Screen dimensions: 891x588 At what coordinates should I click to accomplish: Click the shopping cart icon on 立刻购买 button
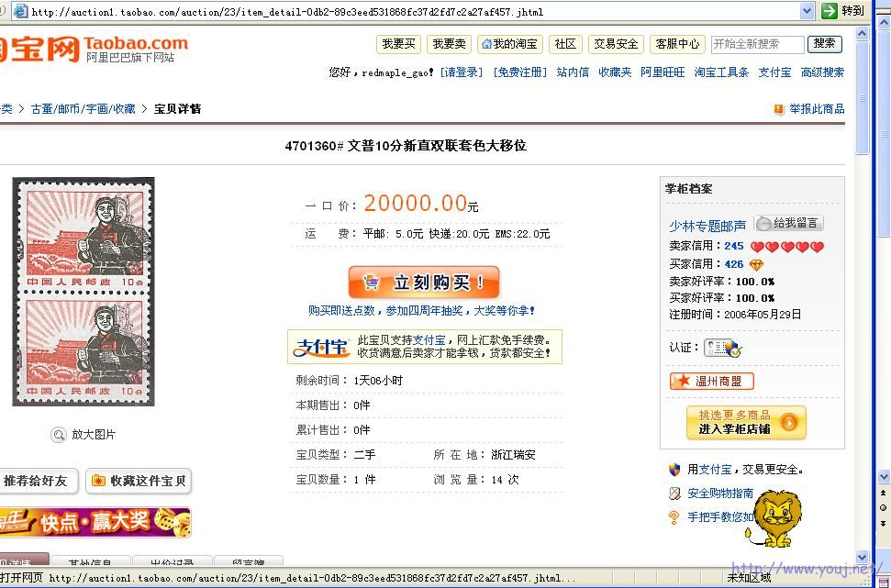click(x=370, y=281)
